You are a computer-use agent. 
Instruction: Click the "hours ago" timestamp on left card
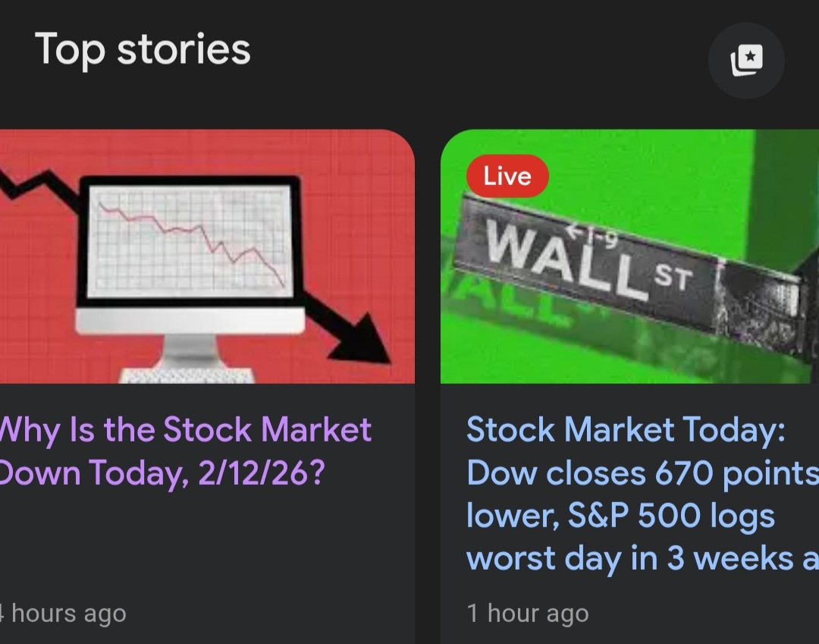point(67,613)
